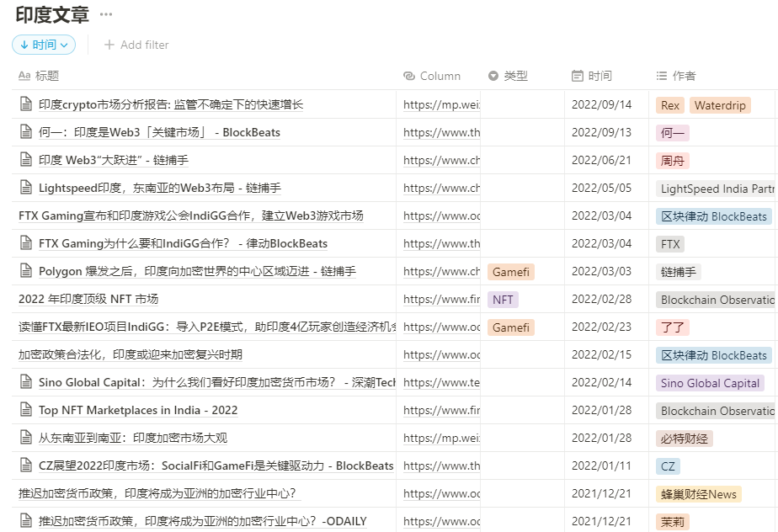Click the Waterdrip author tag
The width and height of the screenshot is (778, 532).
(720, 105)
